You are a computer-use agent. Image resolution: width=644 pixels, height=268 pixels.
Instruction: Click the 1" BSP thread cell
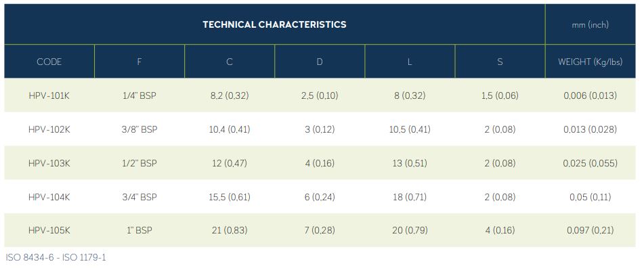click(139, 231)
